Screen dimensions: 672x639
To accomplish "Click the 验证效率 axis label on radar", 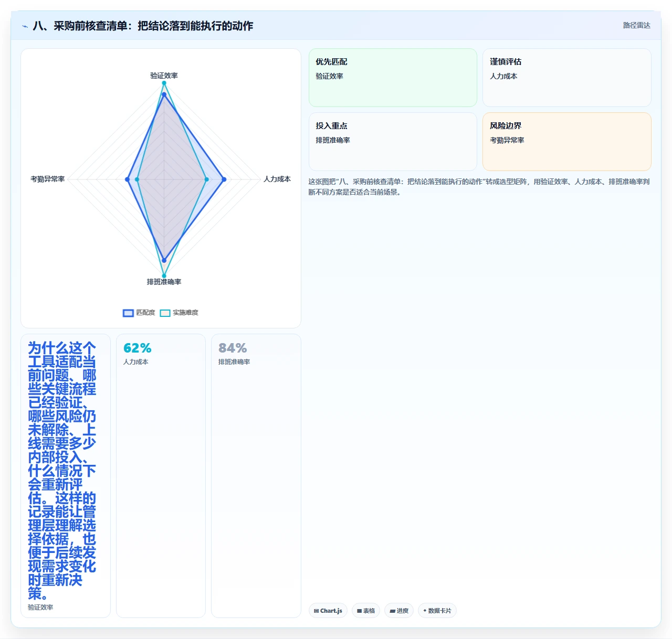I will (164, 76).
